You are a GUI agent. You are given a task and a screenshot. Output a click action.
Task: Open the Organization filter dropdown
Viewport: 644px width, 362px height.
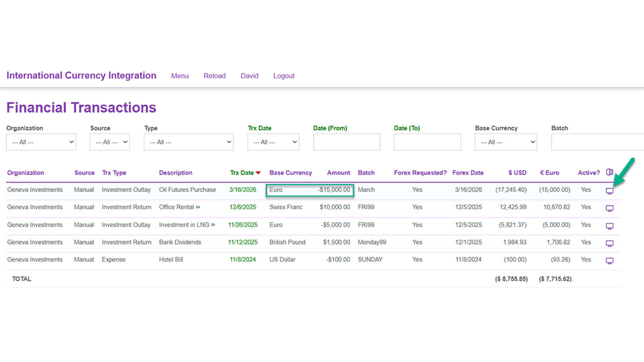pyautogui.click(x=41, y=142)
